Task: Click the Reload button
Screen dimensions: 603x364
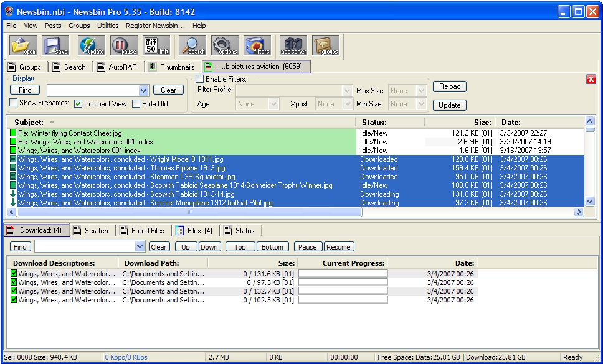Action: click(x=450, y=86)
